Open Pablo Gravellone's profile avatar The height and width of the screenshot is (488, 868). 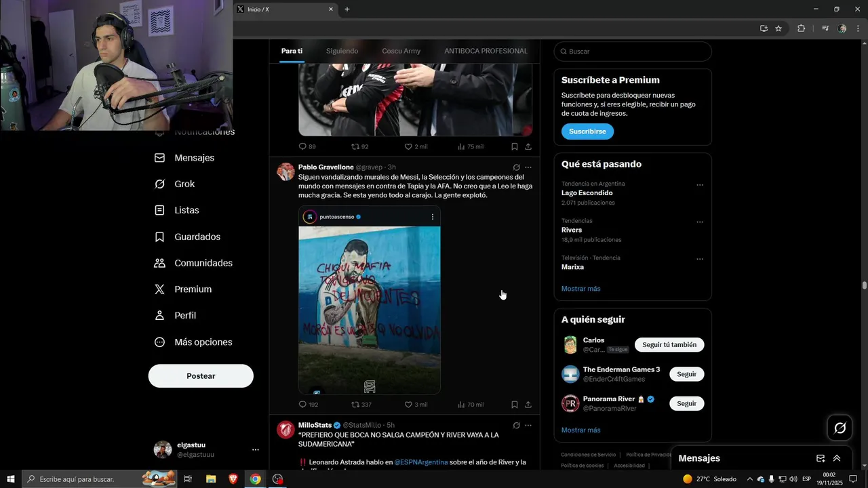285,171
